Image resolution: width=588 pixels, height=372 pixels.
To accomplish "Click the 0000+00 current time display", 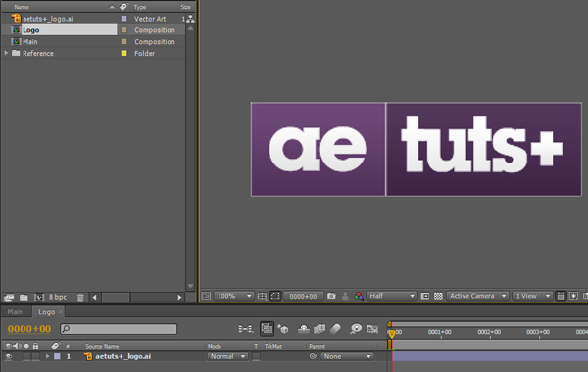I will (x=29, y=329).
